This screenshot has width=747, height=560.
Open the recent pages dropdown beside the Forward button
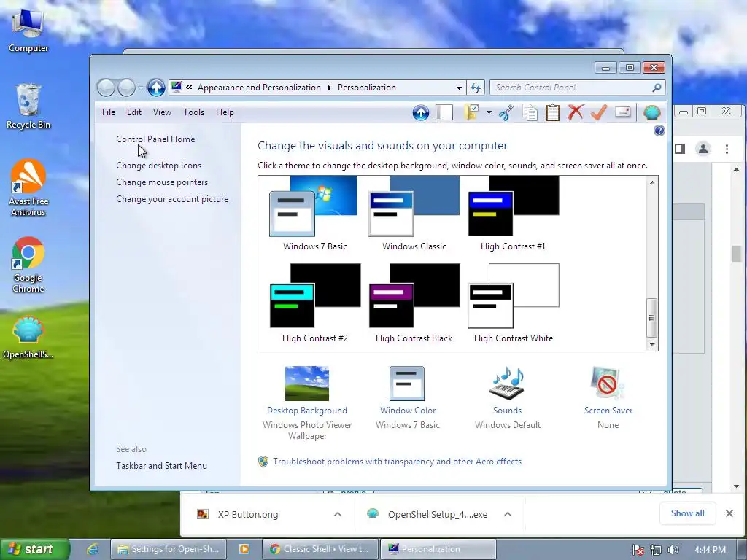(141, 87)
